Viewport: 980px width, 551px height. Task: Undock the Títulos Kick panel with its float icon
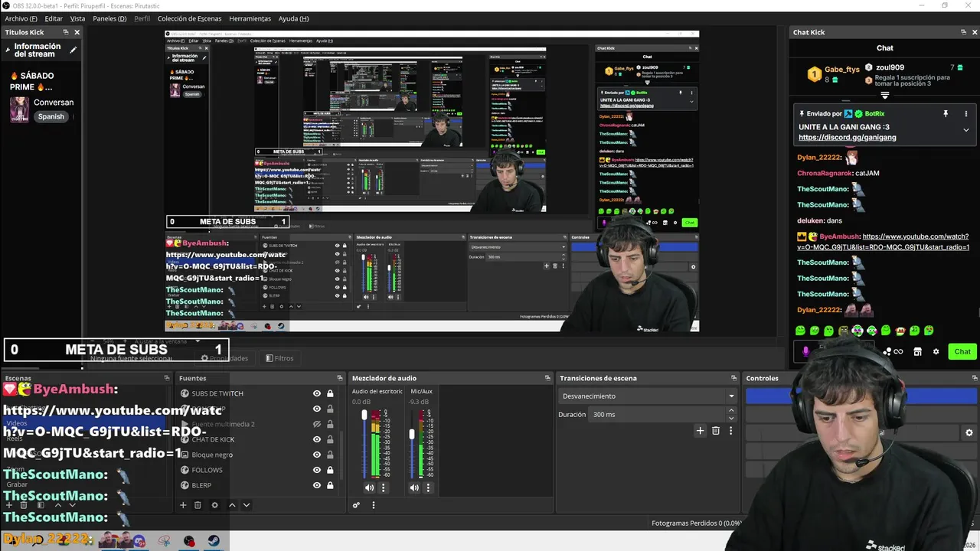point(66,32)
